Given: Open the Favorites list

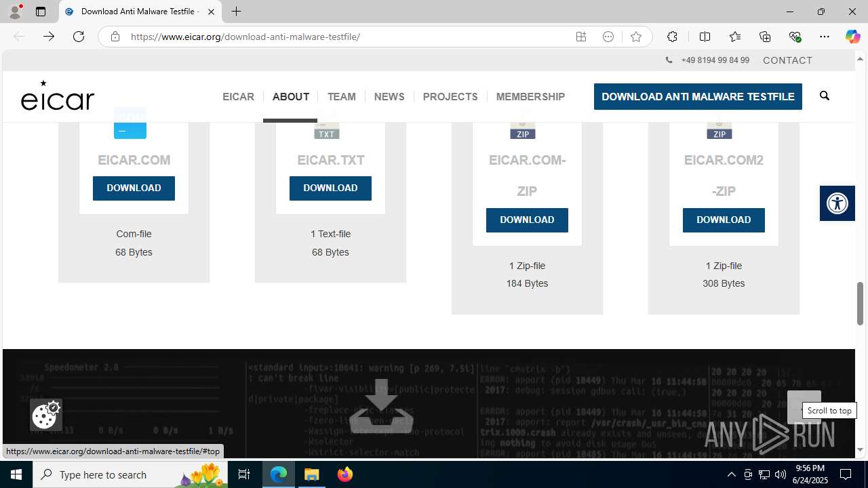Looking at the screenshot, I should click(735, 37).
